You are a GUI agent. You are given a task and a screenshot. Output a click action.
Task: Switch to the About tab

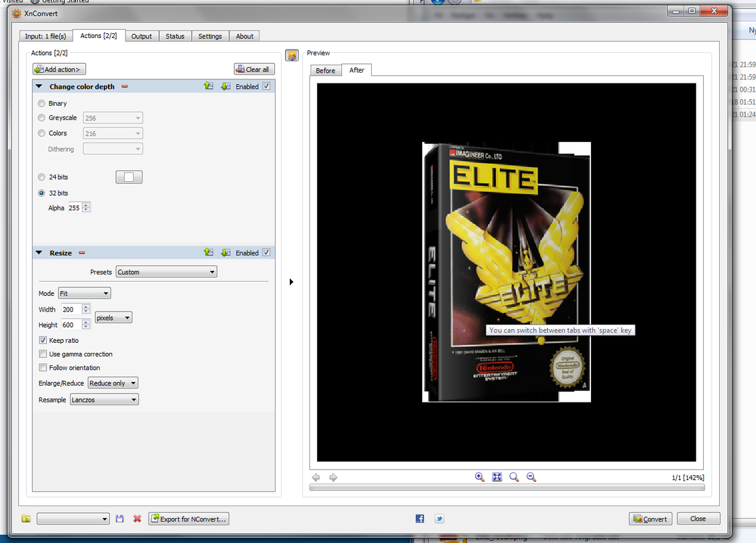[244, 36]
